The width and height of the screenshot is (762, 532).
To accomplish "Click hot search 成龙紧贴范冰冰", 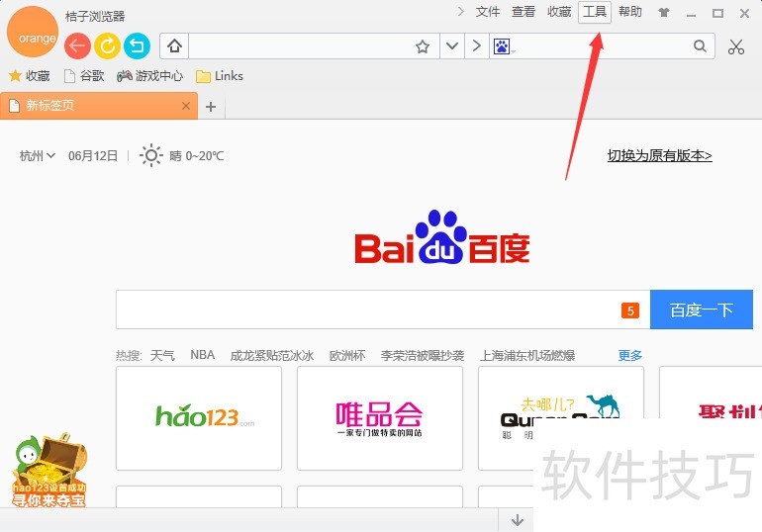I will coord(272,355).
